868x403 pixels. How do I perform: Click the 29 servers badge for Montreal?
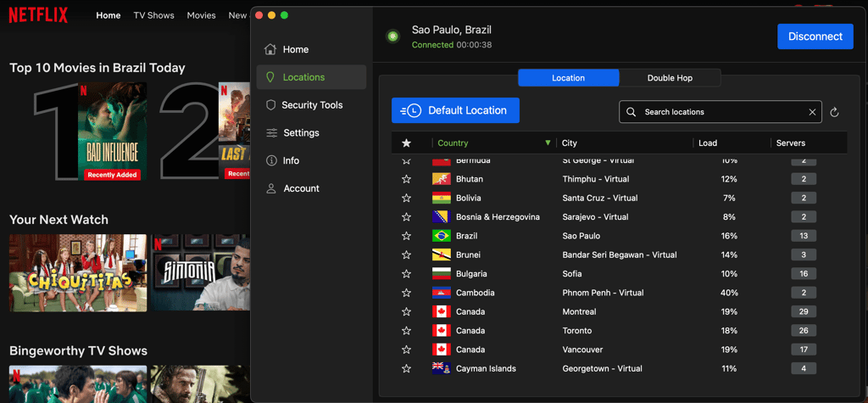804,311
